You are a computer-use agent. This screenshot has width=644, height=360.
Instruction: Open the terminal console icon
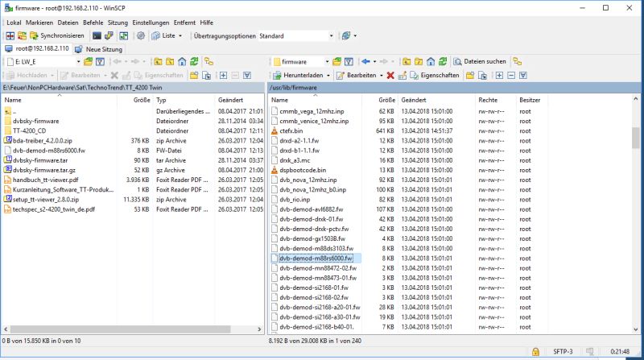coord(97,35)
